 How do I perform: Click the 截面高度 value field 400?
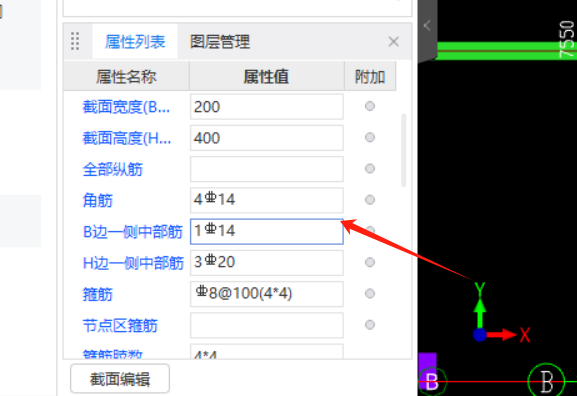pyautogui.click(x=267, y=138)
